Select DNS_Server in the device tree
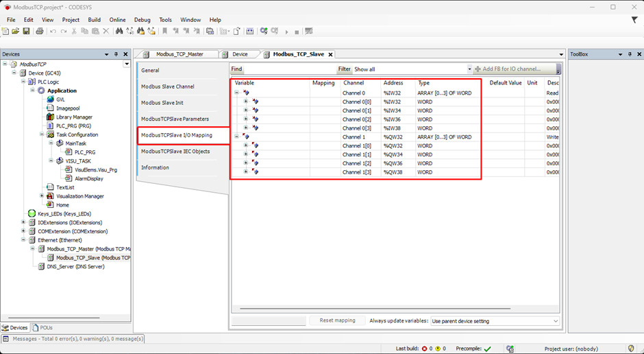Image resolution: width=644 pixels, height=354 pixels. click(71, 266)
